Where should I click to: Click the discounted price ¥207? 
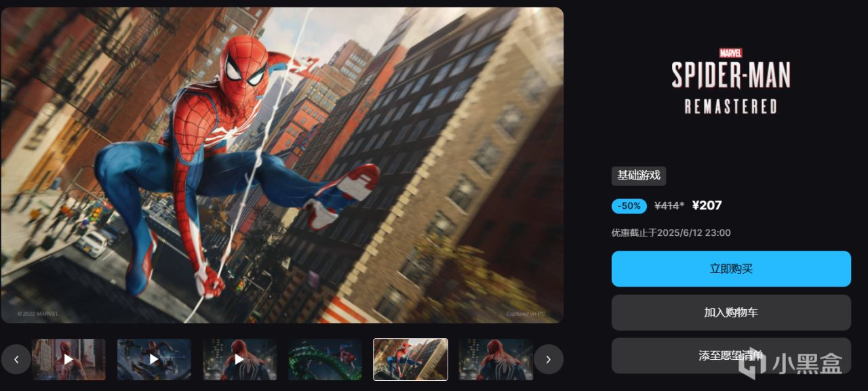coord(707,206)
